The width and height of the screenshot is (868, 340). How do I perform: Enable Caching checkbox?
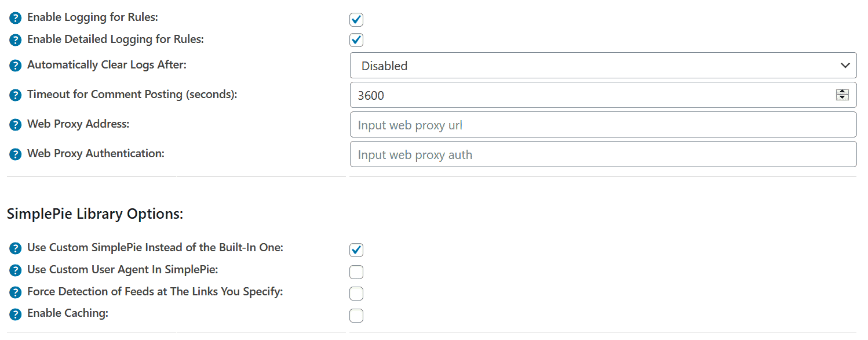[356, 316]
